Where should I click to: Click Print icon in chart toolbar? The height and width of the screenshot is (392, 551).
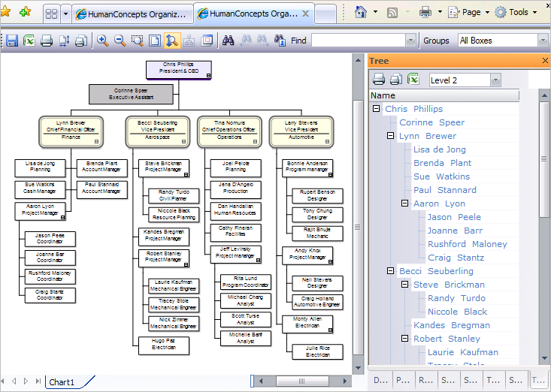tap(47, 41)
